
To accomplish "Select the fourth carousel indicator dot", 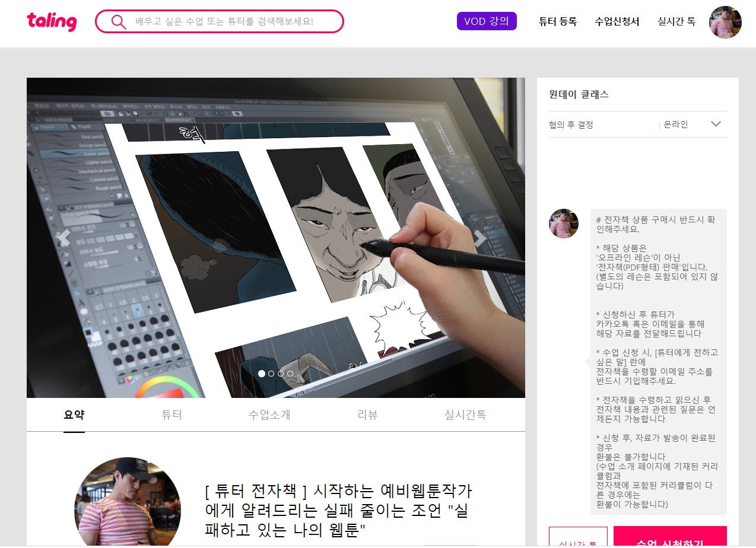I will click(x=290, y=374).
